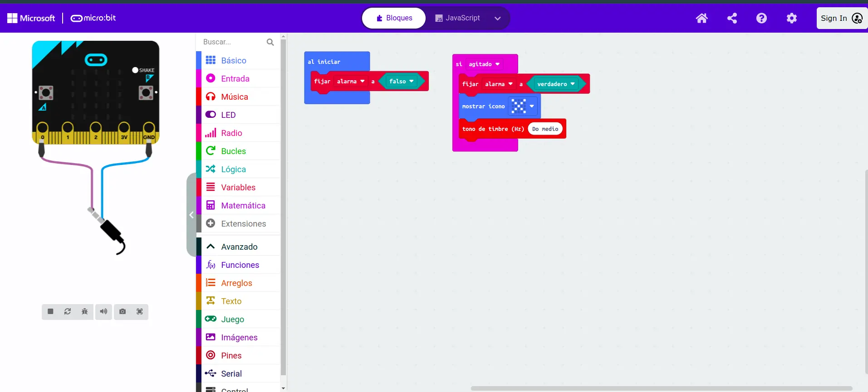The height and width of the screenshot is (392, 868).
Task: Click the 'Do medio' tone value field
Action: click(x=545, y=129)
